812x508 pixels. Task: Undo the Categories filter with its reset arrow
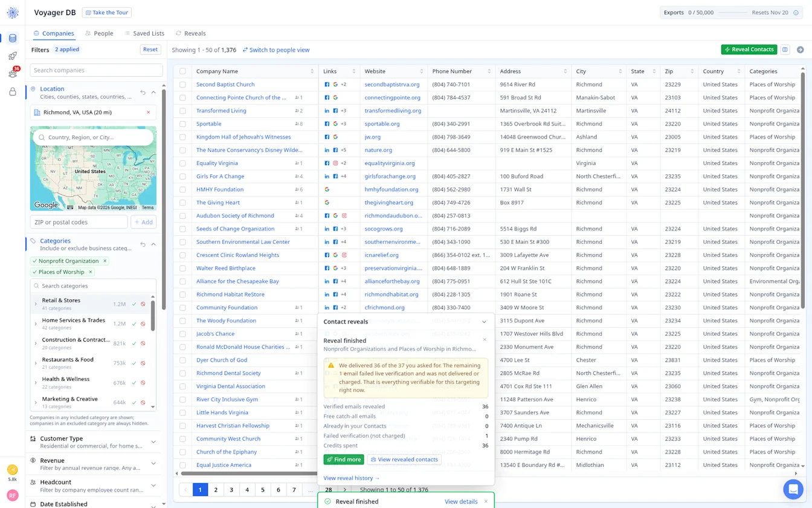[x=143, y=244]
